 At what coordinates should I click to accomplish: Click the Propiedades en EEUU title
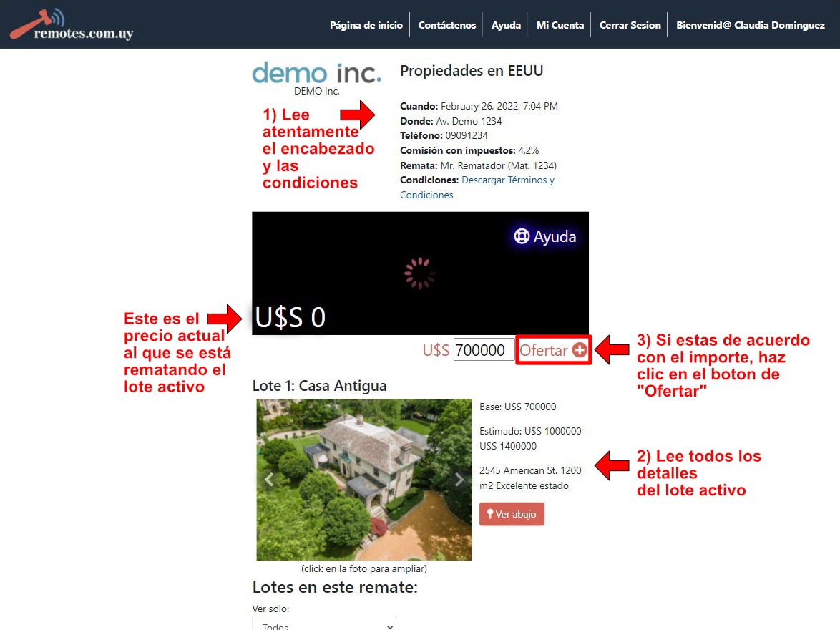click(472, 71)
